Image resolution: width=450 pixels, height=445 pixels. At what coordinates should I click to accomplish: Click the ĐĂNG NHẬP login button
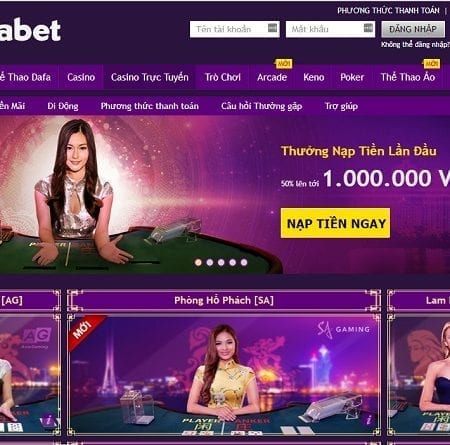coord(413,29)
